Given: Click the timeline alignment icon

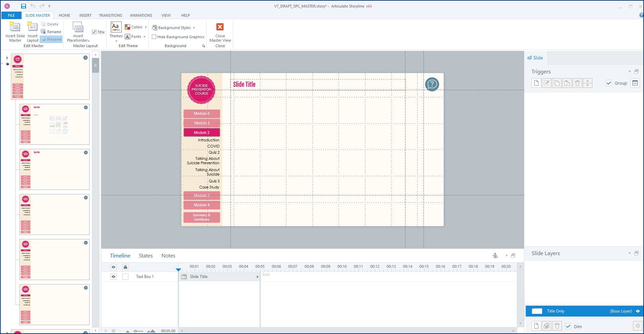Looking at the screenshot, I should [495, 256].
